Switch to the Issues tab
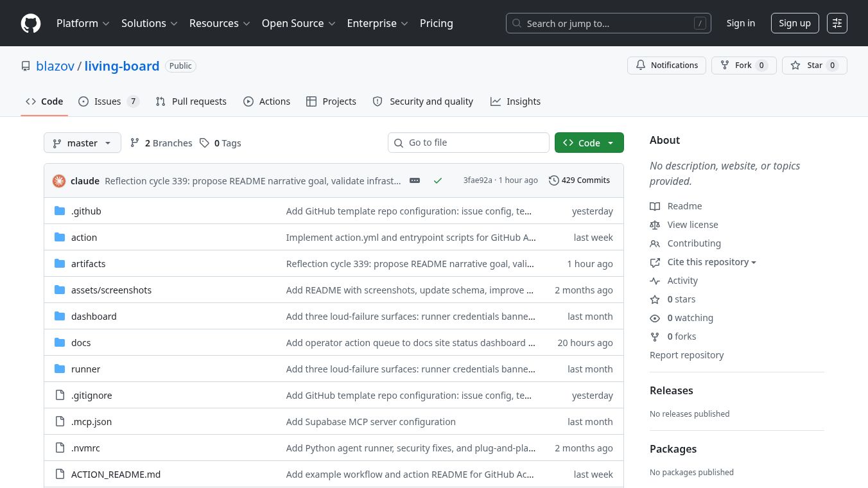Screen dimensions: 868x488 click(108, 101)
